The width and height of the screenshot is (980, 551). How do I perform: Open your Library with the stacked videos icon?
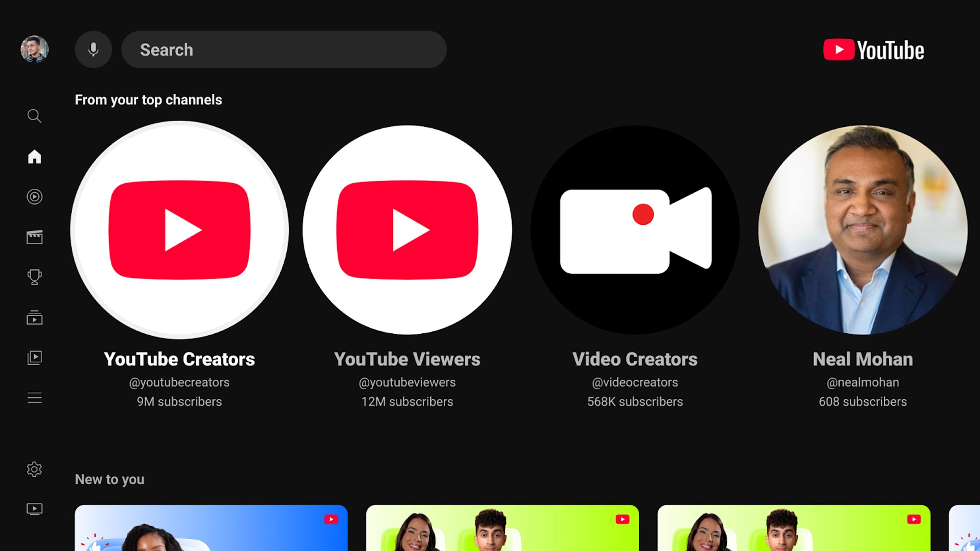[35, 358]
